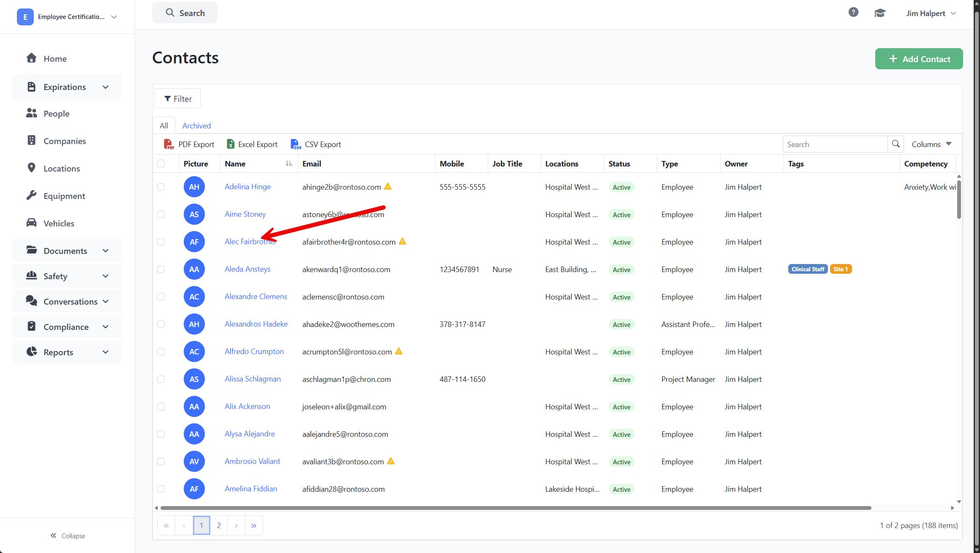Viewport: 980px width, 553px height.
Task: Sort by Name column sort icon
Action: [x=289, y=163]
